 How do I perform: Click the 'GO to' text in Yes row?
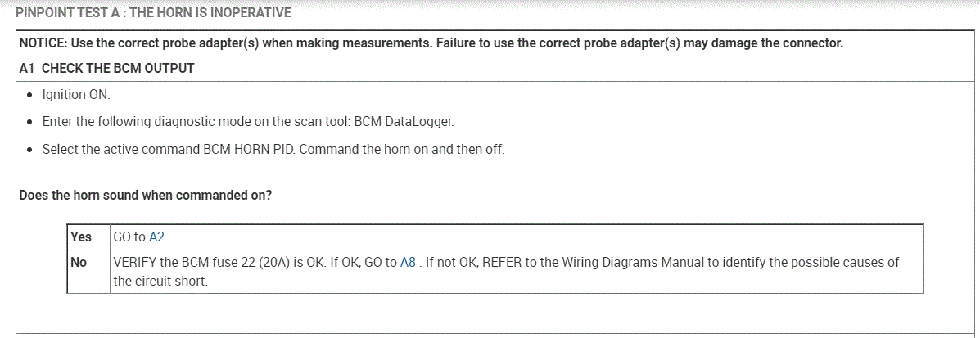(x=129, y=237)
